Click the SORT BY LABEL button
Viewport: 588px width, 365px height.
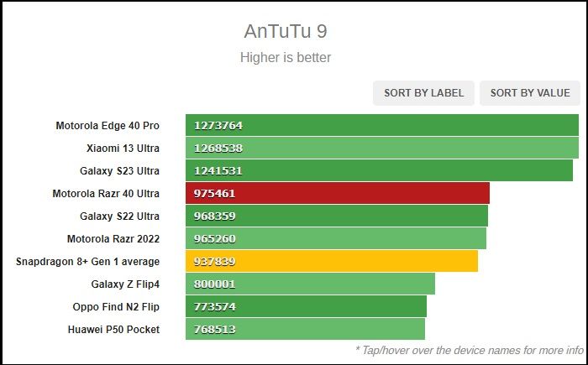(423, 93)
